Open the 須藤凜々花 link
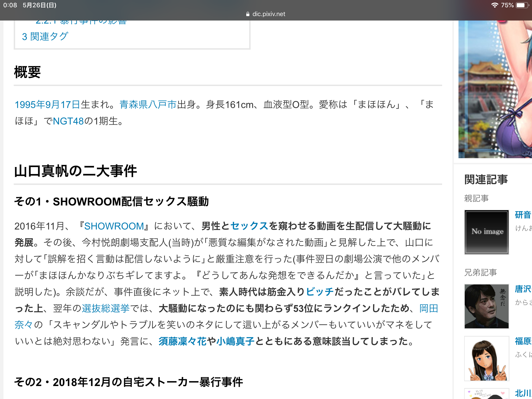The image size is (532, 399). [183, 341]
